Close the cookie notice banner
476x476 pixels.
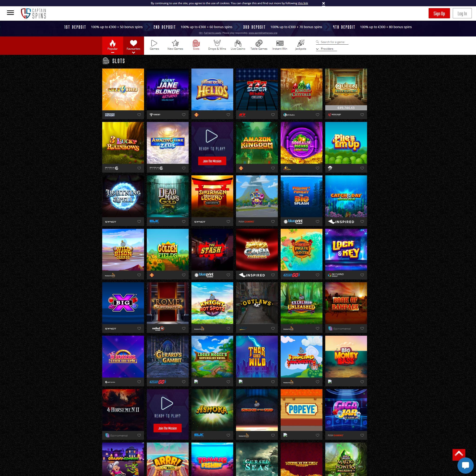pos(324,3)
